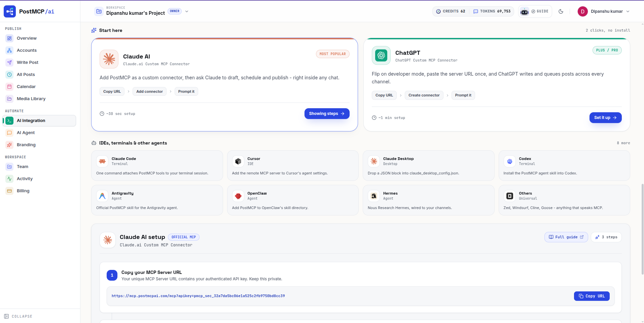Click the Team sidebar icon

[9, 167]
